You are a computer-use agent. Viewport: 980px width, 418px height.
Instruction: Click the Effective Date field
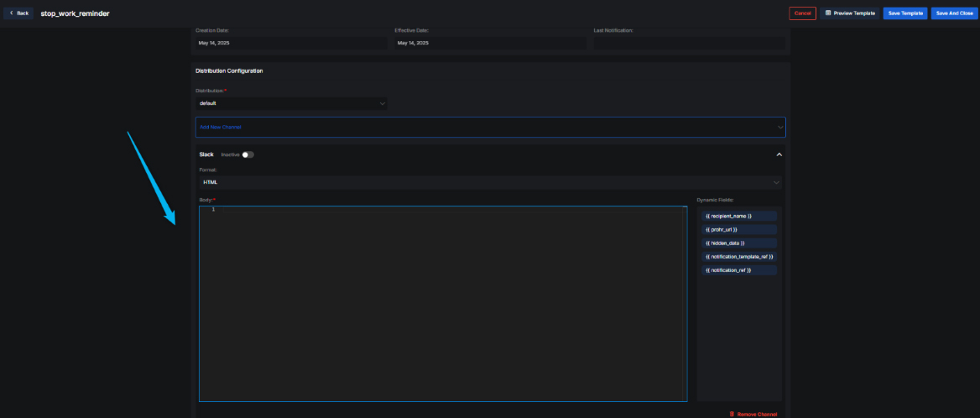tap(490, 43)
